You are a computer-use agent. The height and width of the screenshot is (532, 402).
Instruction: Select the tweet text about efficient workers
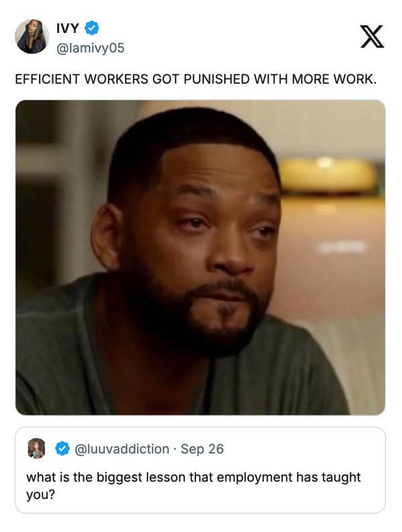pos(195,79)
